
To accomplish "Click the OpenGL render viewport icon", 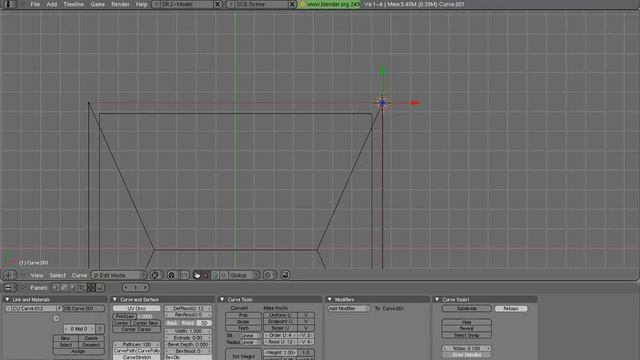I will (x=285, y=275).
